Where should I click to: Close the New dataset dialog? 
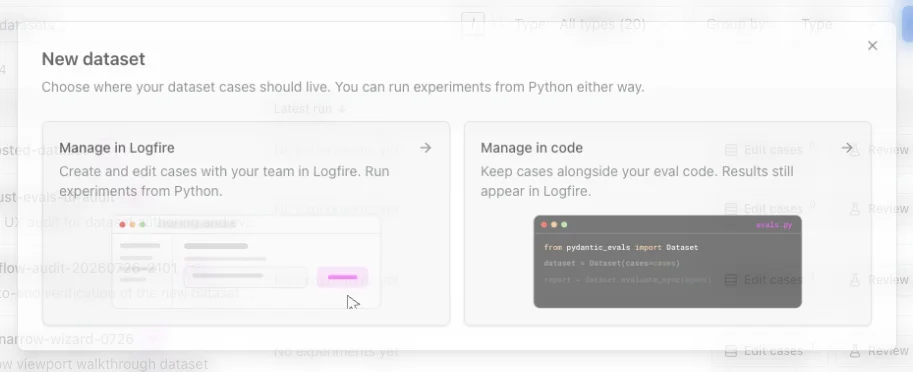[x=872, y=45]
